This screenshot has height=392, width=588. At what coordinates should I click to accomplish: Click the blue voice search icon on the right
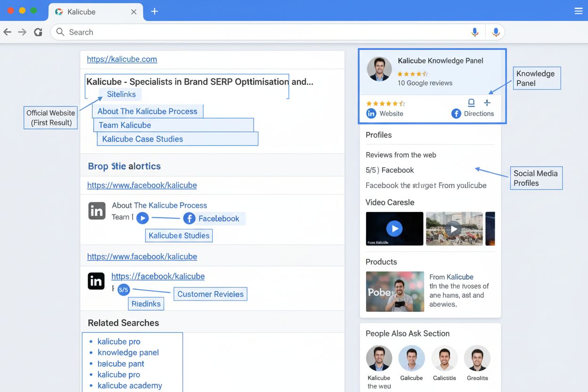click(496, 32)
